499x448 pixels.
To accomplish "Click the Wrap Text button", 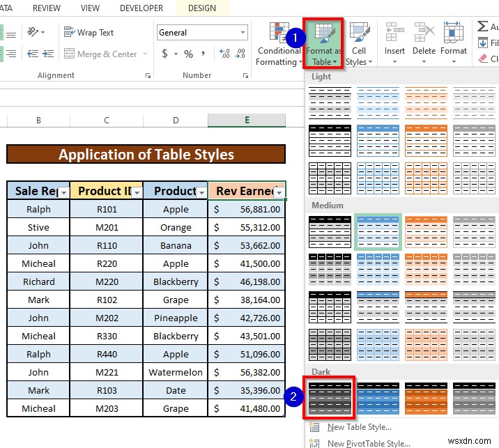I will [x=89, y=33].
